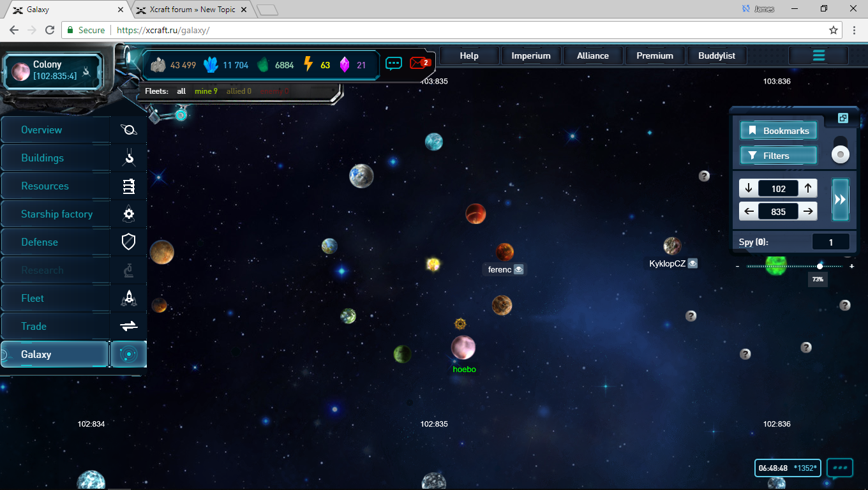Open the Alliance menu
868x490 pixels.
click(593, 56)
